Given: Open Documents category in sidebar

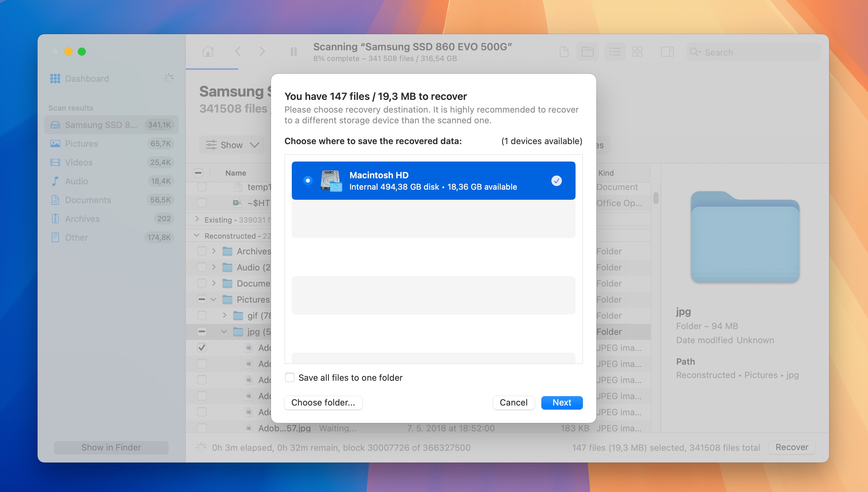Looking at the screenshot, I should point(111,200).
